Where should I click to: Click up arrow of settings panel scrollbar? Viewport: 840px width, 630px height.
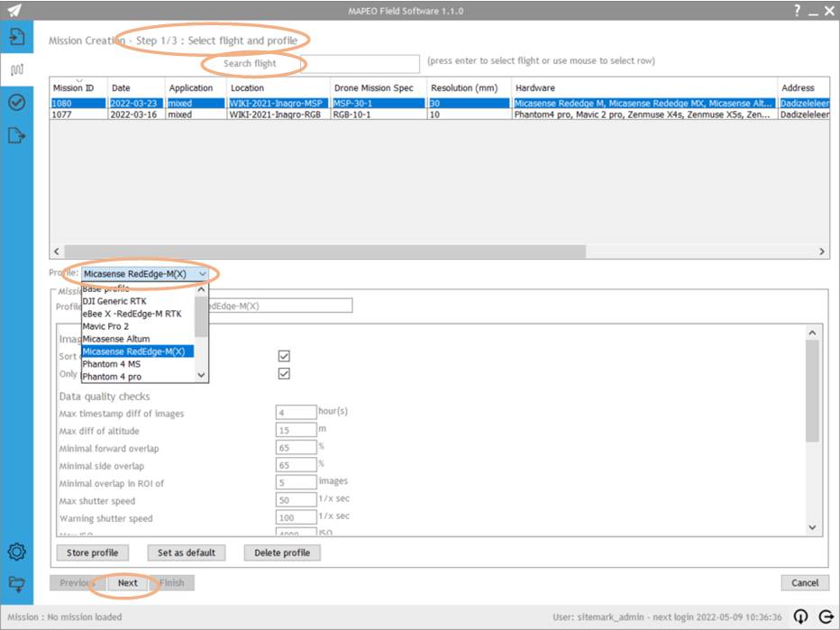(x=812, y=333)
